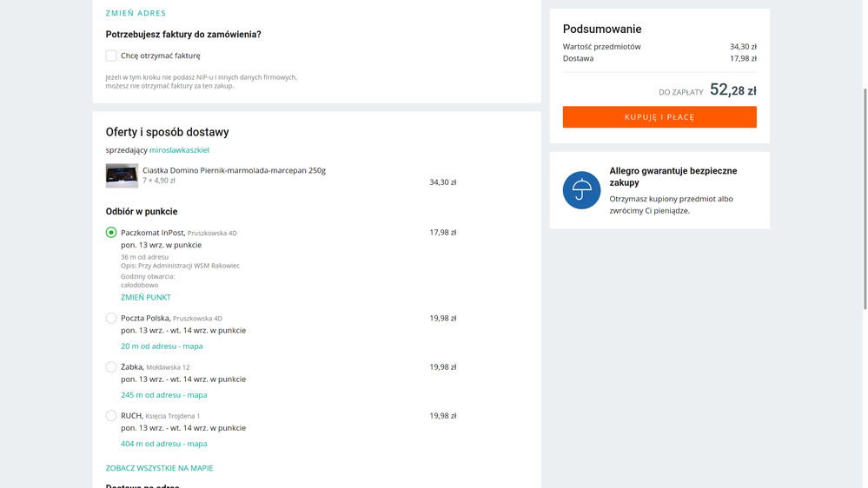The image size is (868, 488).
Task: Open seller mirosławkaszkiel profile link
Action: 179,150
